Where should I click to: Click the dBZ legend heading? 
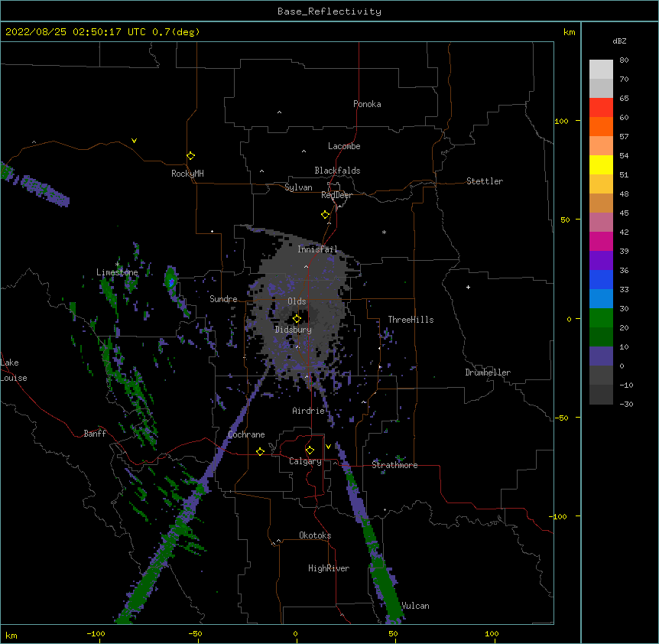point(619,41)
